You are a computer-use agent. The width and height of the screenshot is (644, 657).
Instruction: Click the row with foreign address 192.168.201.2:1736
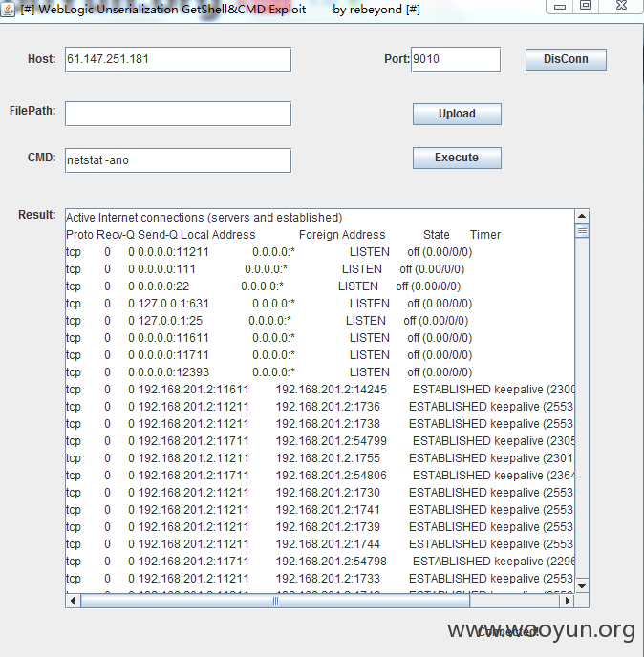[x=320, y=407]
